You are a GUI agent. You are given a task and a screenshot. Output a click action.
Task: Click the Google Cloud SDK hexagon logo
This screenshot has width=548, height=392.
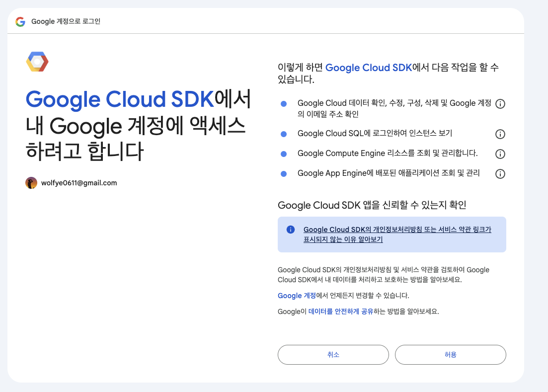[37, 62]
